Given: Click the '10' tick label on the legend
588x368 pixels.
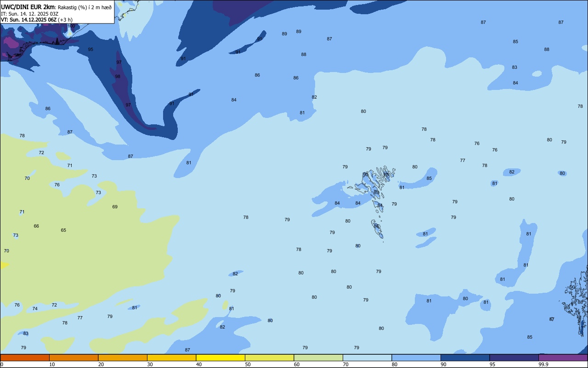Looking at the screenshot, I should (52, 364).
